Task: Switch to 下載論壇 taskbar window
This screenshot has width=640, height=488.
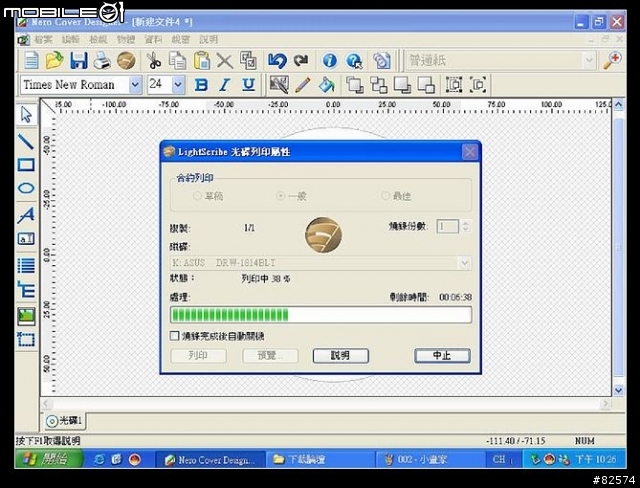Action: 320,460
